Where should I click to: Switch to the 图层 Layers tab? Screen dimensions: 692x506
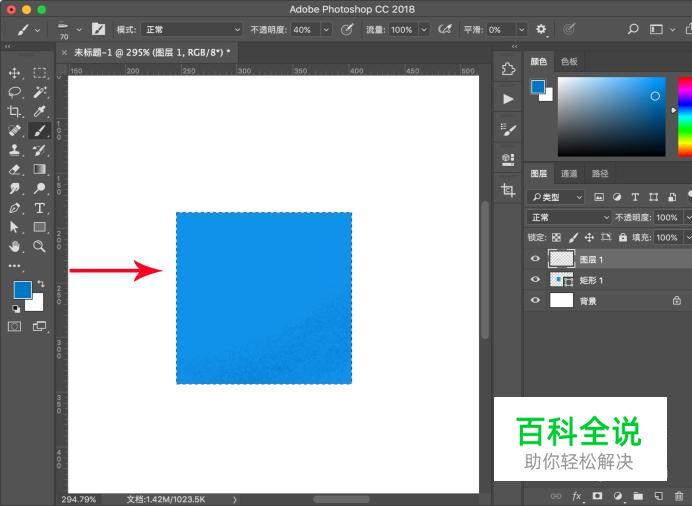point(538,173)
